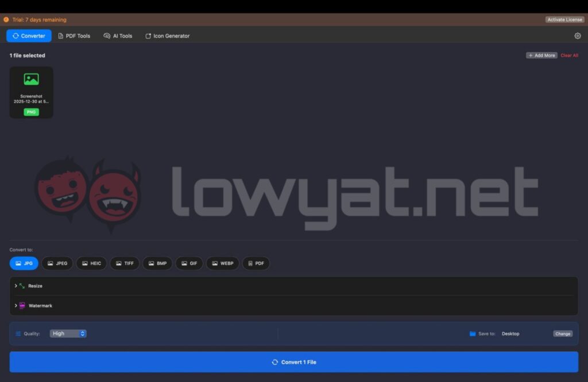
Task: Click the Activate License button
Action: [x=564, y=19]
